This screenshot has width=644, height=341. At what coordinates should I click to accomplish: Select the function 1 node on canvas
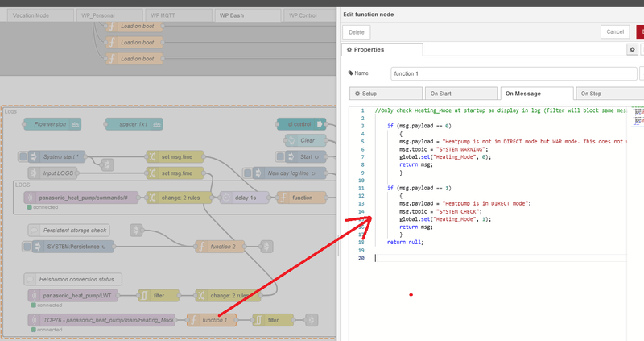[213, 320]
